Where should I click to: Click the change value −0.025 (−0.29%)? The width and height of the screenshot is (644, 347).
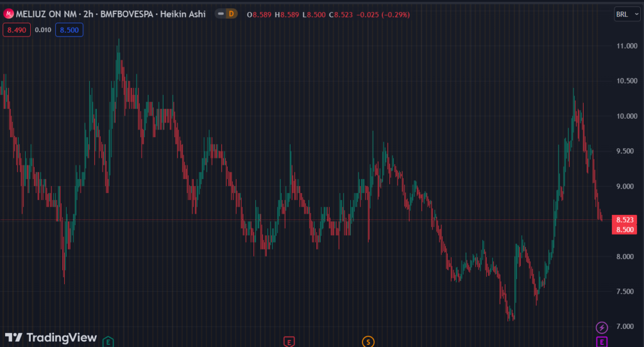tap(383, 15)
